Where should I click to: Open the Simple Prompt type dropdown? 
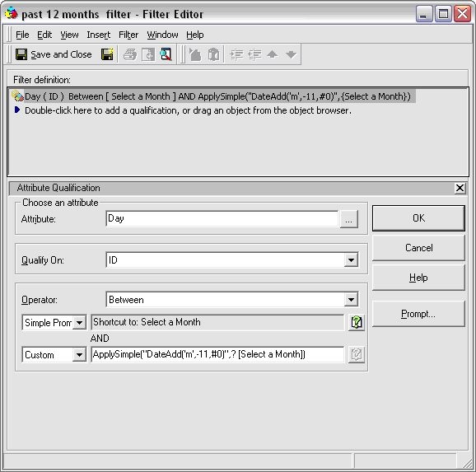pos(80,323)
